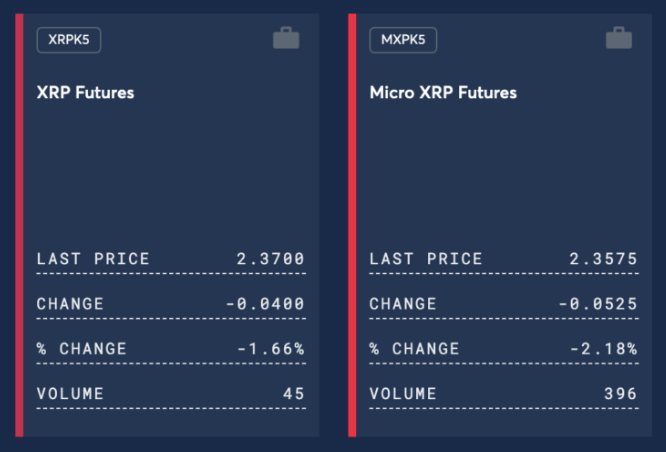Image resolution: width=666 pixels, height=452 pixels.
Task: Select the MXPK5 ticker badge
Action: click(403, 40)
